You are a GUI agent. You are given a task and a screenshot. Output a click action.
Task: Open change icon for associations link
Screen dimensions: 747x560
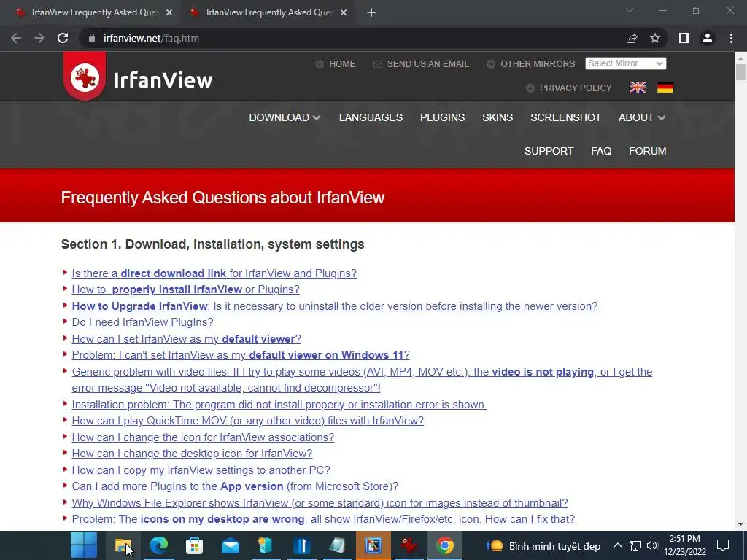(x=203, y=437)
